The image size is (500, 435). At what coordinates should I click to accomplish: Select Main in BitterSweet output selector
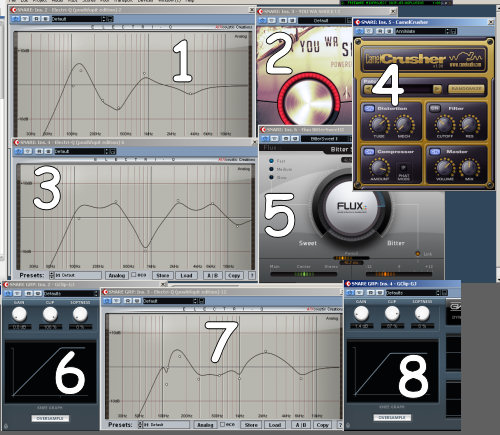coord(275,266)
